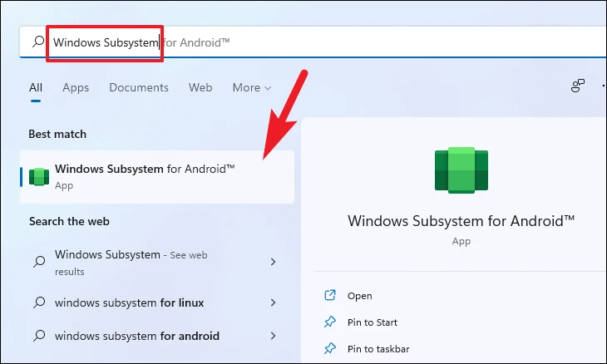The height and width of the screenshot is (364, 607).
Task: Click search icon beside 'windows subsystem for android'
Action: pyautogui.click(x=39, y=336)
